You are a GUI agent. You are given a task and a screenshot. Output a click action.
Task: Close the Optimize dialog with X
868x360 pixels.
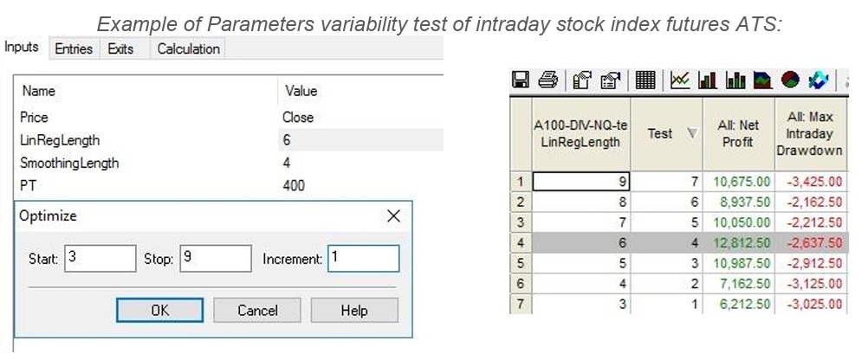point(393,216)
